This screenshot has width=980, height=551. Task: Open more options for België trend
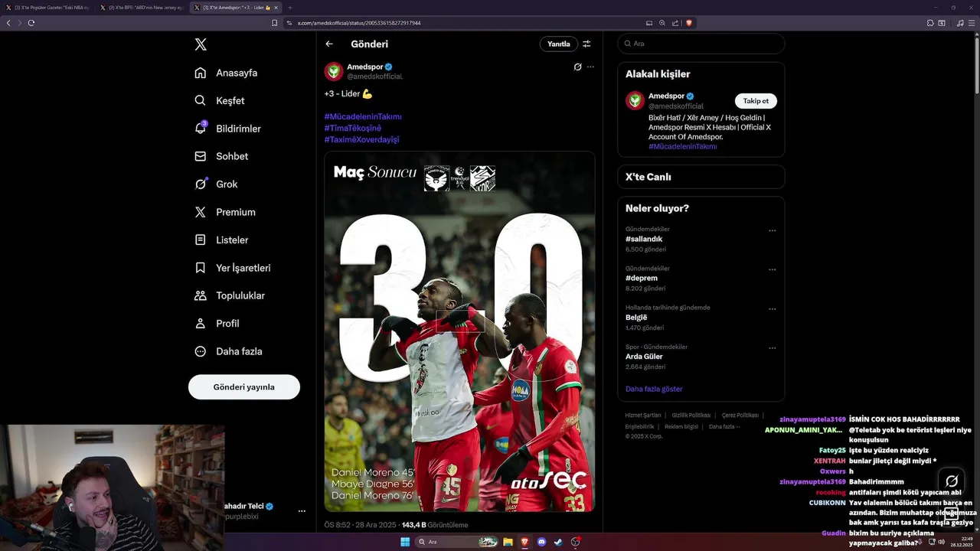tap(772, 309)
